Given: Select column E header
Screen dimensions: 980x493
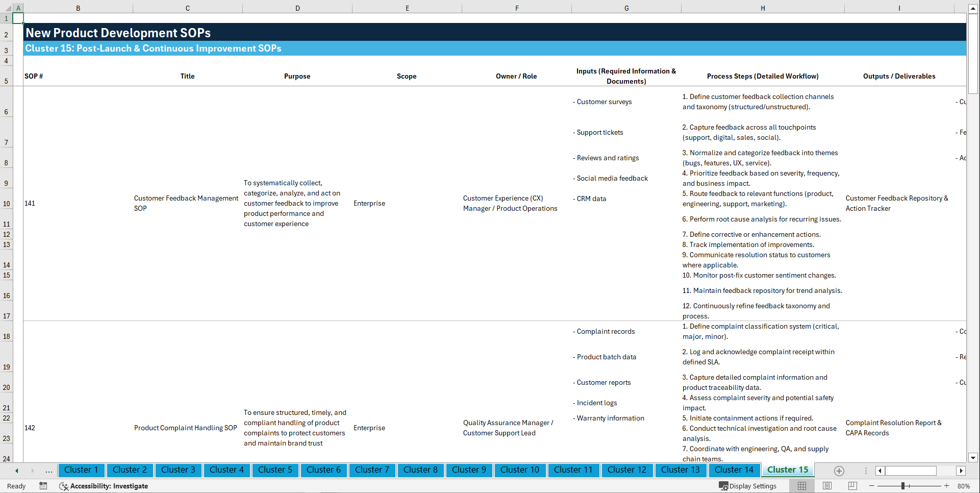Looking at the screenshot, I should coord(407,8).
